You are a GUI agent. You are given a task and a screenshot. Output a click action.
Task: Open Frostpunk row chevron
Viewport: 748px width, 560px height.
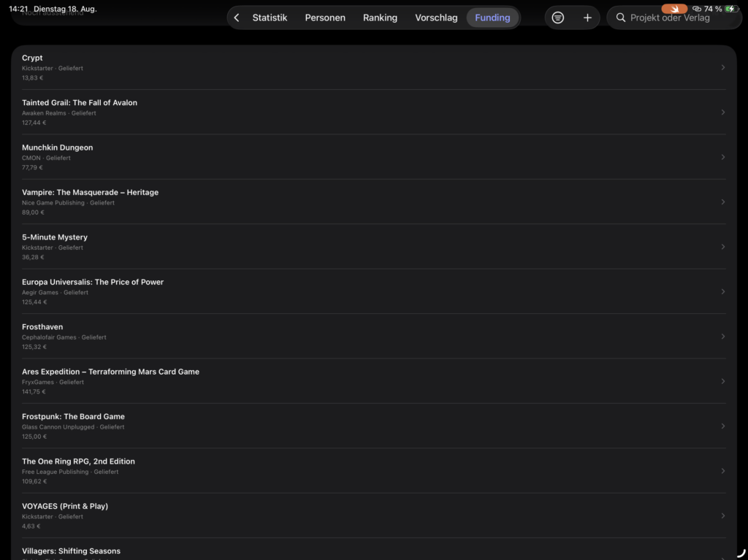[722, 426]
